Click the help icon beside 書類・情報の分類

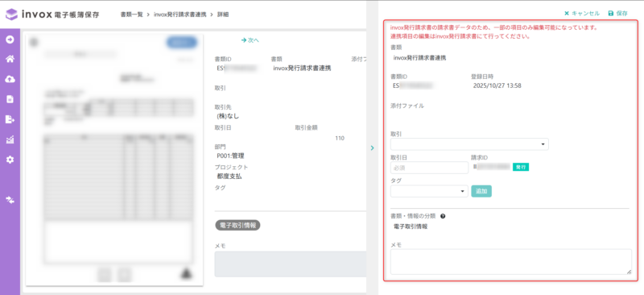point(443,216)
